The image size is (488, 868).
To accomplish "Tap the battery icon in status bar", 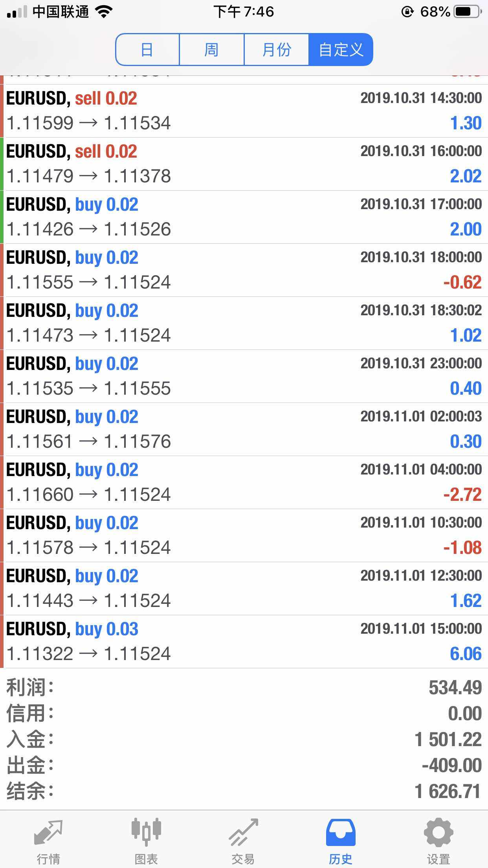I will (x=468, y=12).
